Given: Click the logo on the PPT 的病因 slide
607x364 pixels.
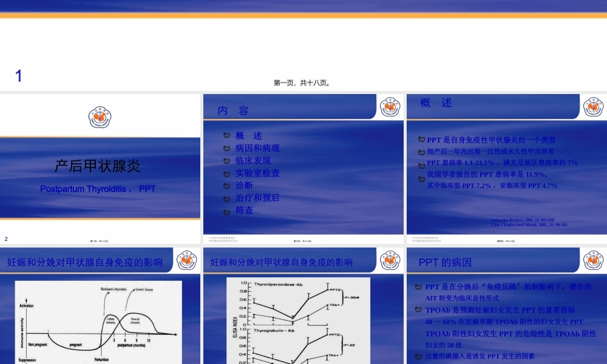Looking at the screenshot, I should 592,260.
